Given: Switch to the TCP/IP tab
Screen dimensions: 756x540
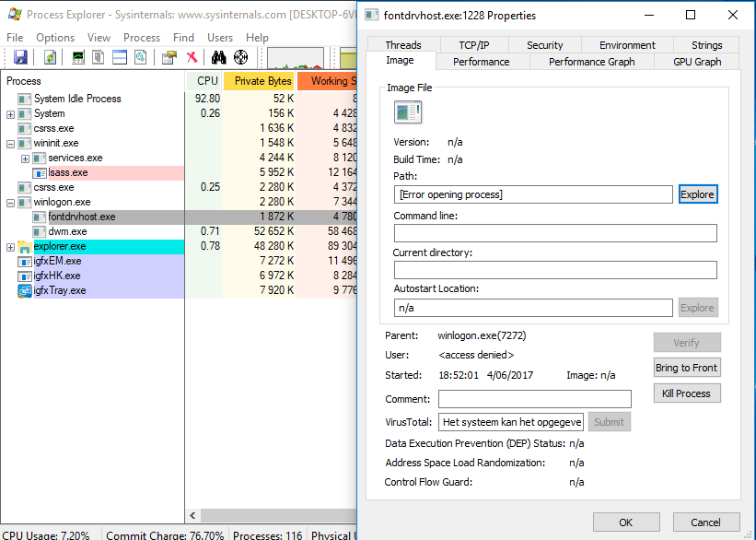Looking at the screenshot, I should coord(474,45).
